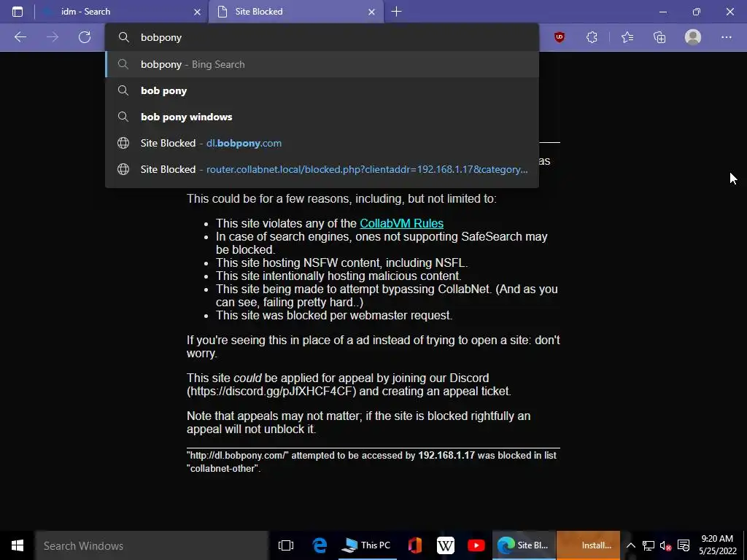Screen dimensions: 747x560
Task: Switch to Edge "Site Bl..." taskbar button
Action: (524, 545)
